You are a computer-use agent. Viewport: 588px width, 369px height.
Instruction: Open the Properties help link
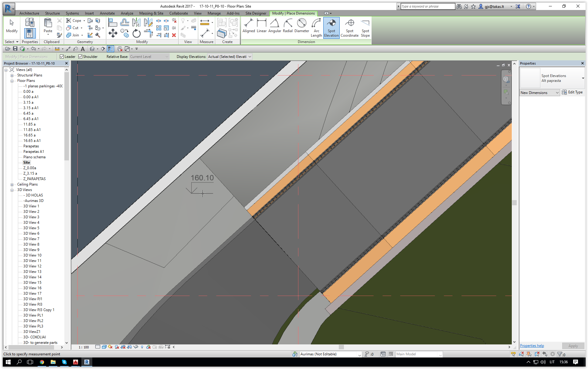(x=532, y=346)
